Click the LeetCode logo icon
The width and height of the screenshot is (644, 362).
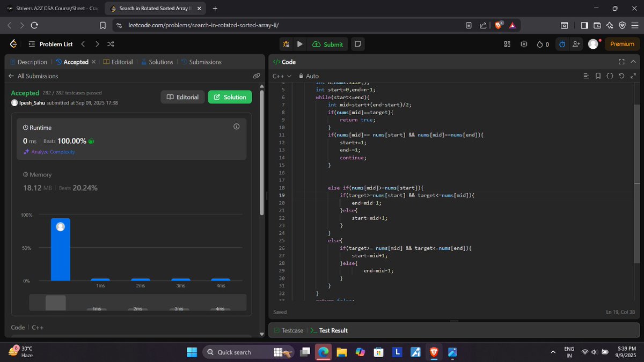click(13, 44)
